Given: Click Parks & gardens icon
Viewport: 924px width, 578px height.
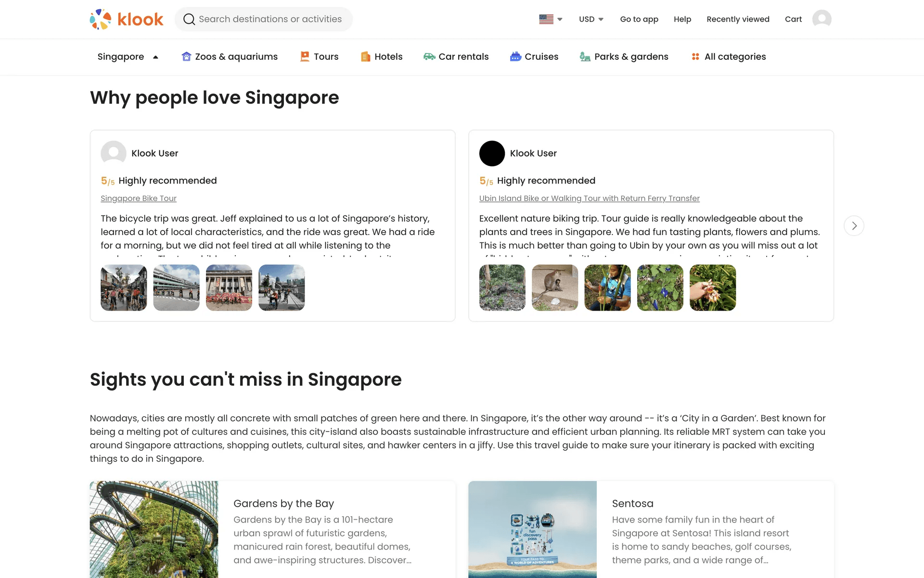Looking at the screenshot, I should 585,57.
